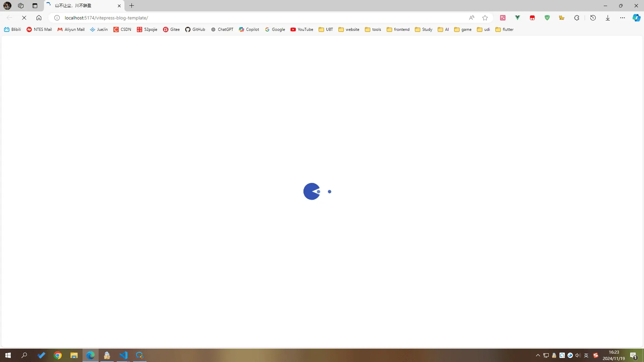Click the Read aloud icon in address bar
This screenshot has height=362, width=644.
[472, 18]
